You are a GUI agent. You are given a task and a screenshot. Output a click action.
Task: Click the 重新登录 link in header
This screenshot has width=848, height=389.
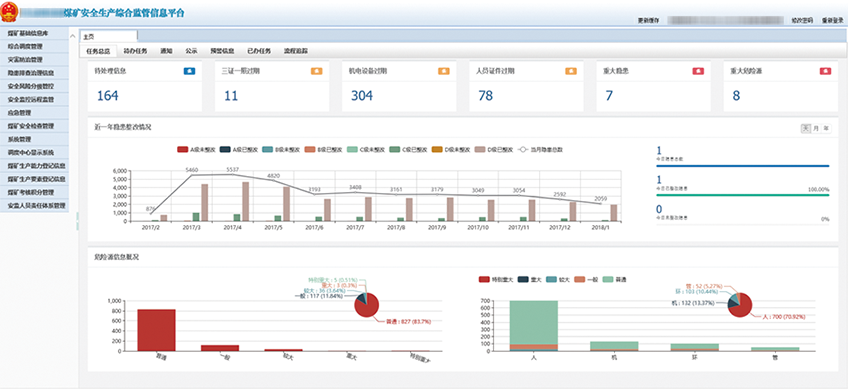coord(833,20)
